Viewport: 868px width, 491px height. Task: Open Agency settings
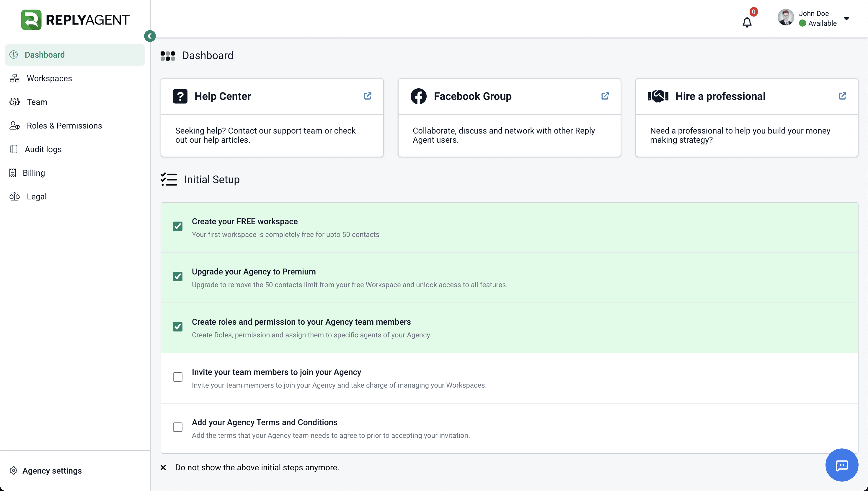[52, 470]
